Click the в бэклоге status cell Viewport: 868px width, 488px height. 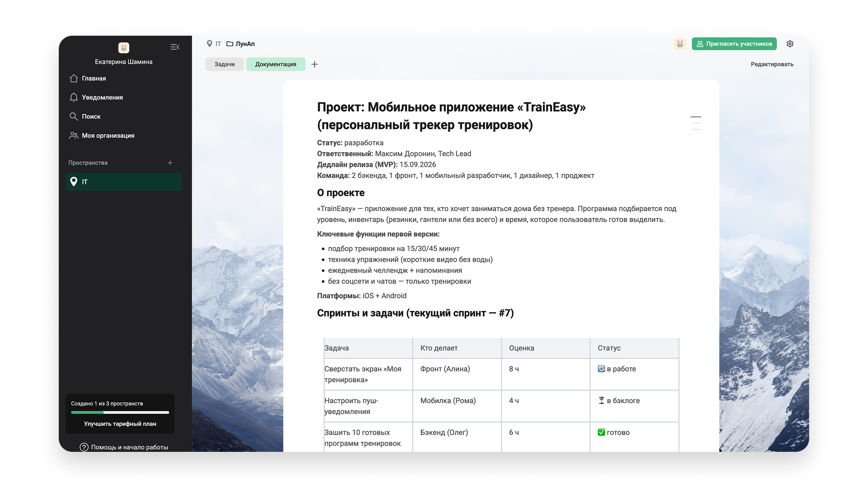pyautogui.click(x=634, y=406)
